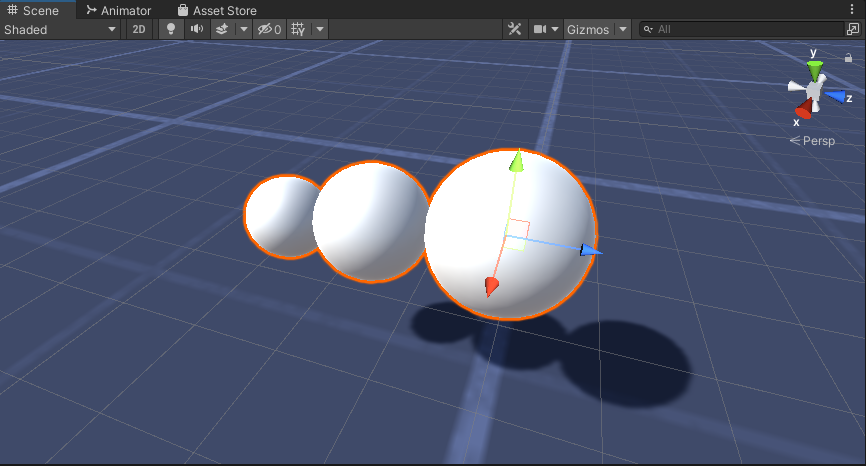Viewport: 866px width, 466px height.
Task: Toggle 2D view mode
Action: coord(139,29)
